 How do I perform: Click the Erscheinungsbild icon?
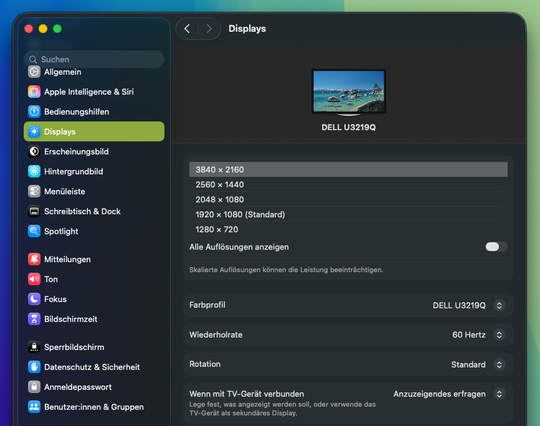click(x=34, y=152)
